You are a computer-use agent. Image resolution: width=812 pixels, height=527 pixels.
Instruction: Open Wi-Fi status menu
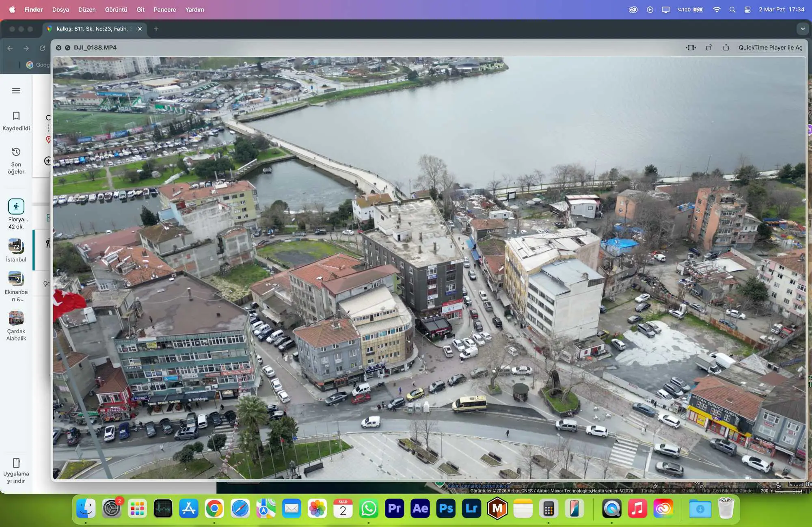717,9
